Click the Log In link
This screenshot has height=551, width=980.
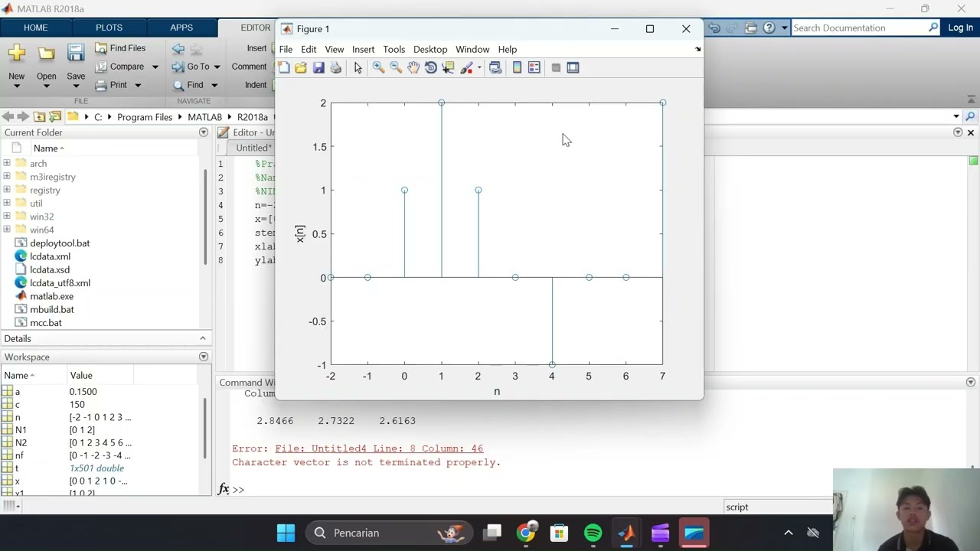[x=960, y=28]
